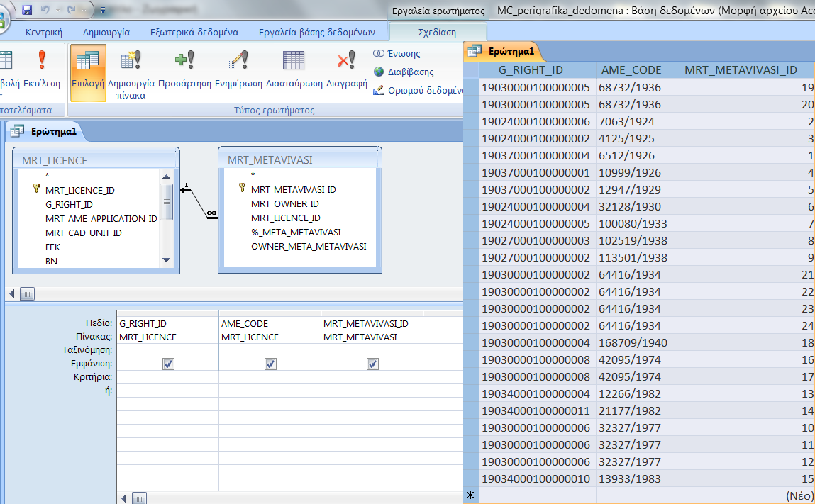
Task: Toggle the Εμφάνιση checkbox under G_RIGHT_ID
Action: click(168, 364)
